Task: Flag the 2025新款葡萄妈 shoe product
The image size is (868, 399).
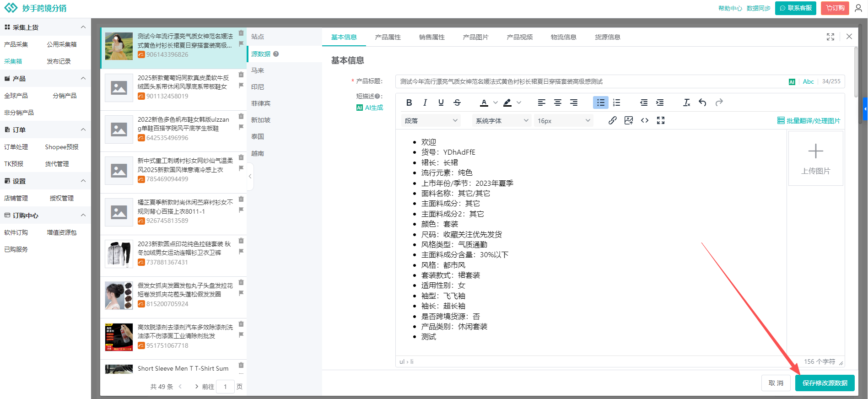Action: [241, 85]
